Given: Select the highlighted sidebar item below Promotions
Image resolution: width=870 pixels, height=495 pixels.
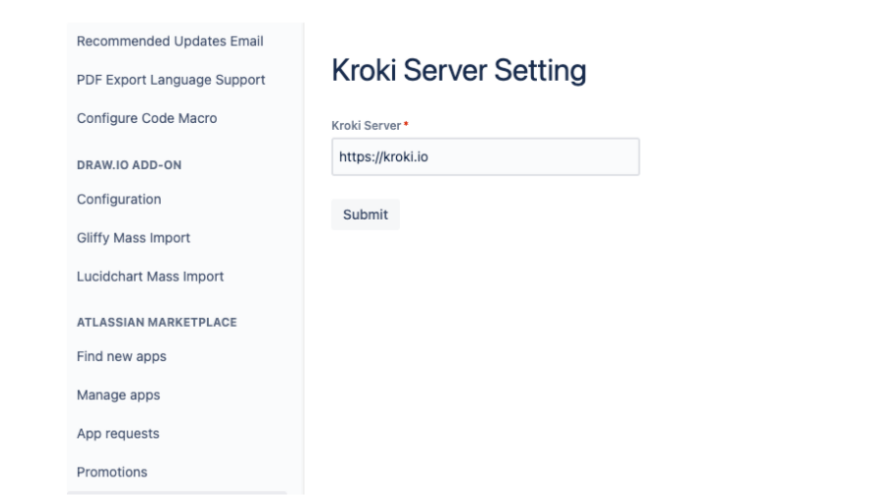Looking at the screenshot, I should tap(176, 492).
